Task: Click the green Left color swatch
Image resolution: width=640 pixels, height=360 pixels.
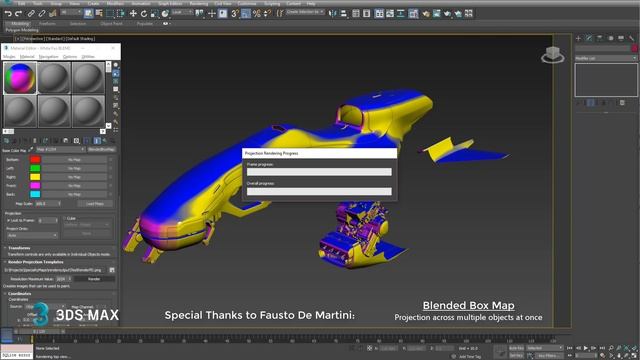Action: click(35, 168)
